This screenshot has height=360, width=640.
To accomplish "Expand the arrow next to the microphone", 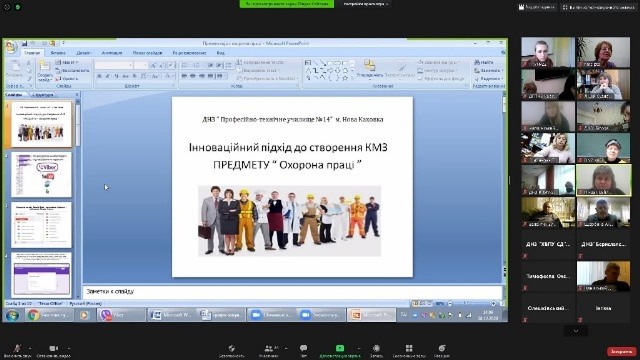I will point(30,348).
